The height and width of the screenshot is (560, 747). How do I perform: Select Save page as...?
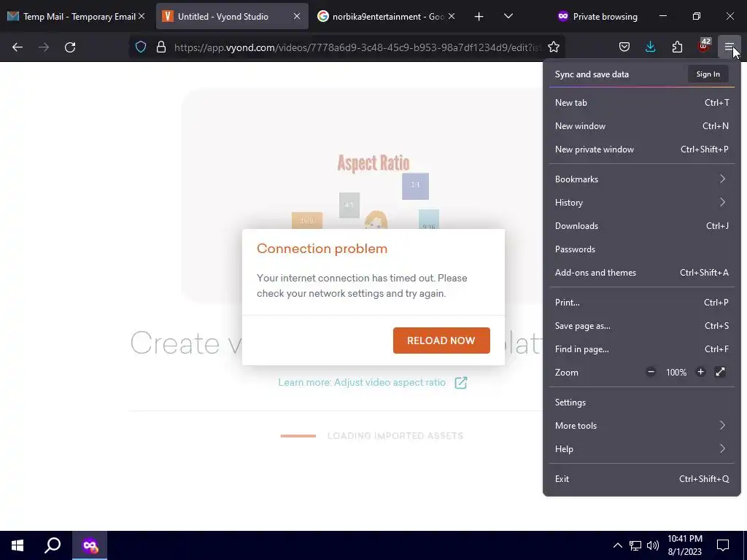click(642, 326)
